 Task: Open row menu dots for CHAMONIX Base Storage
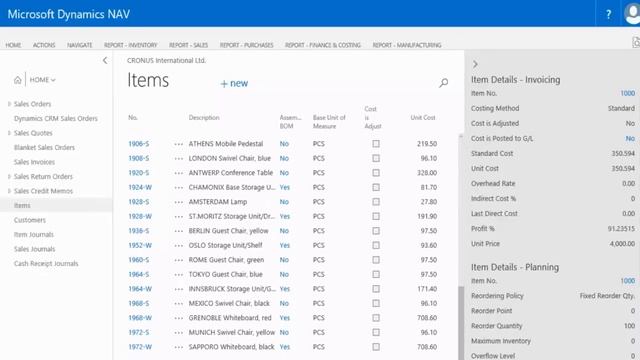tap(178, 187)
